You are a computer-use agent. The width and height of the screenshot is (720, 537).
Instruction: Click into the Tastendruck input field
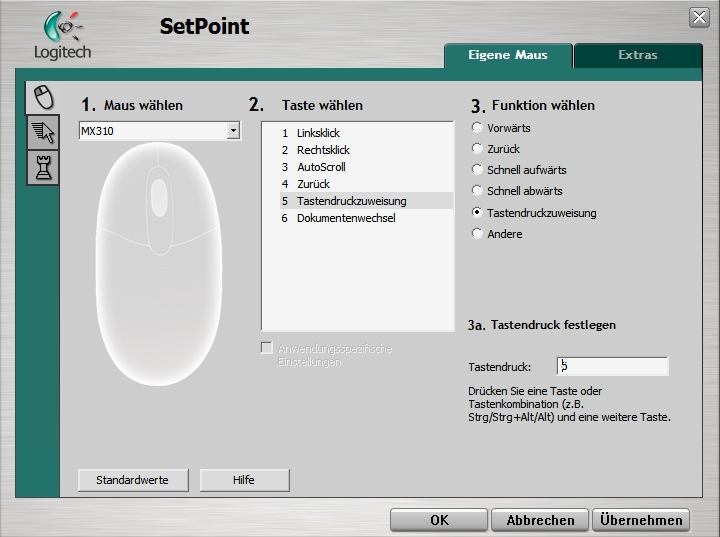[613, 367]
